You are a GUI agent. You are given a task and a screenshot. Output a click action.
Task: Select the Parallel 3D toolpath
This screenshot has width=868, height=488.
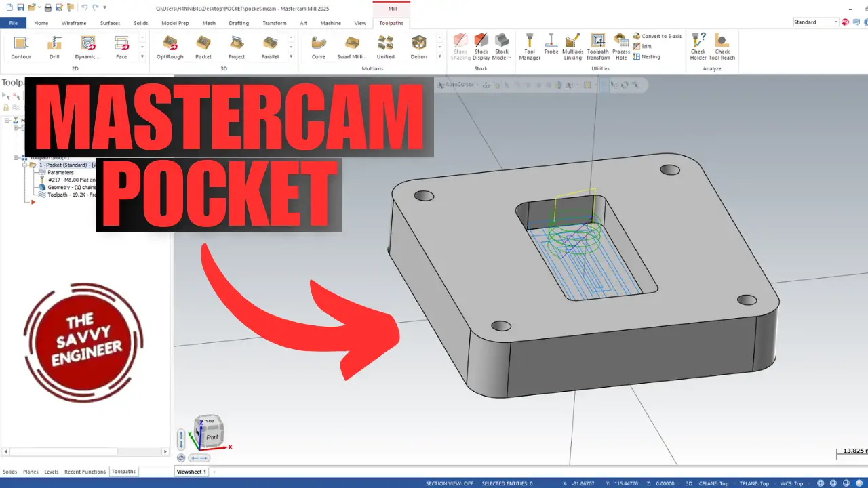[x=270, y=47]
